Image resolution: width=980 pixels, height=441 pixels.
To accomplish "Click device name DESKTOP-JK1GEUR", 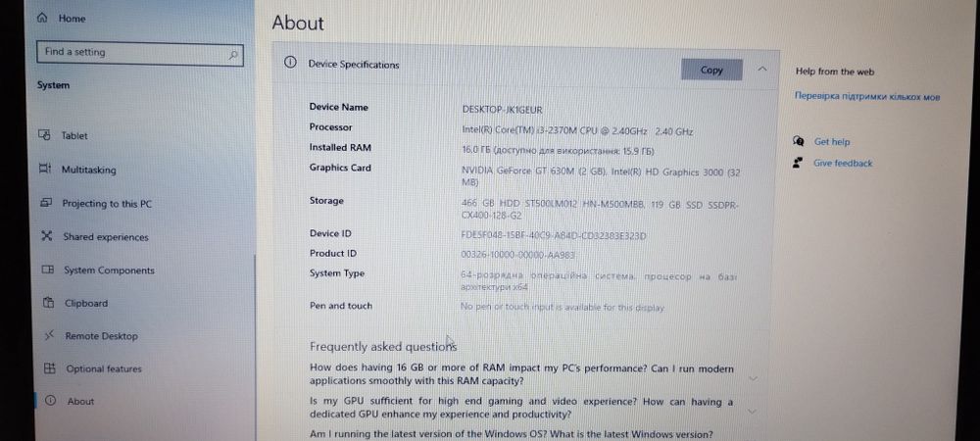I will tap(502, 110).
